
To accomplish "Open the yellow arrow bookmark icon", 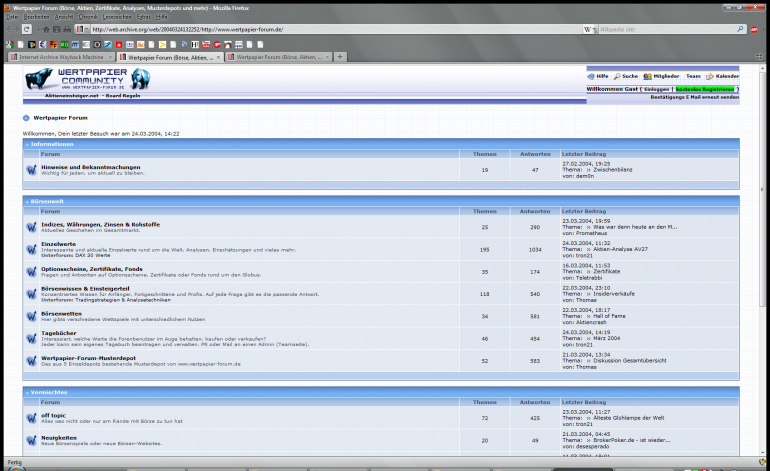I will (x=162, y=45).
